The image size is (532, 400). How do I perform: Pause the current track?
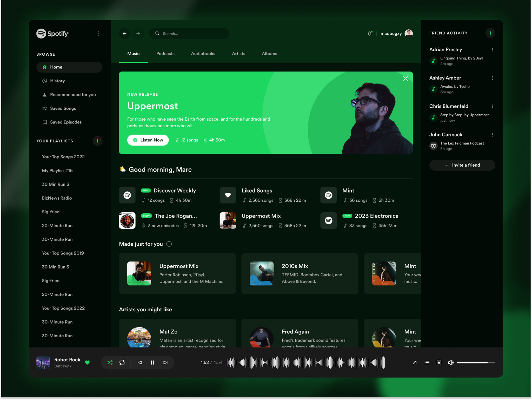[x=152, y=363]
